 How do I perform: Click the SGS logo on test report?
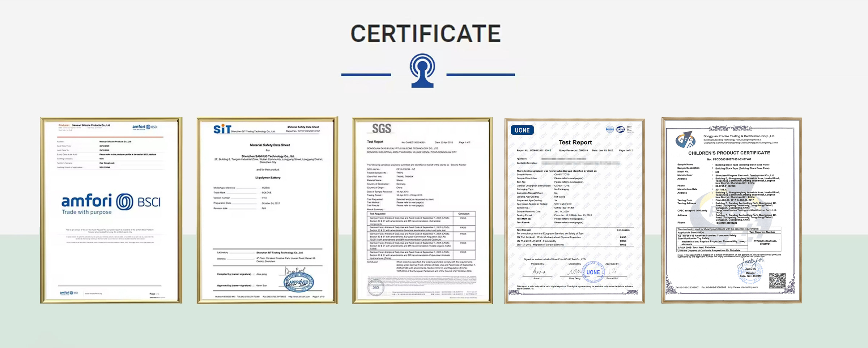[x=382, y=128]
